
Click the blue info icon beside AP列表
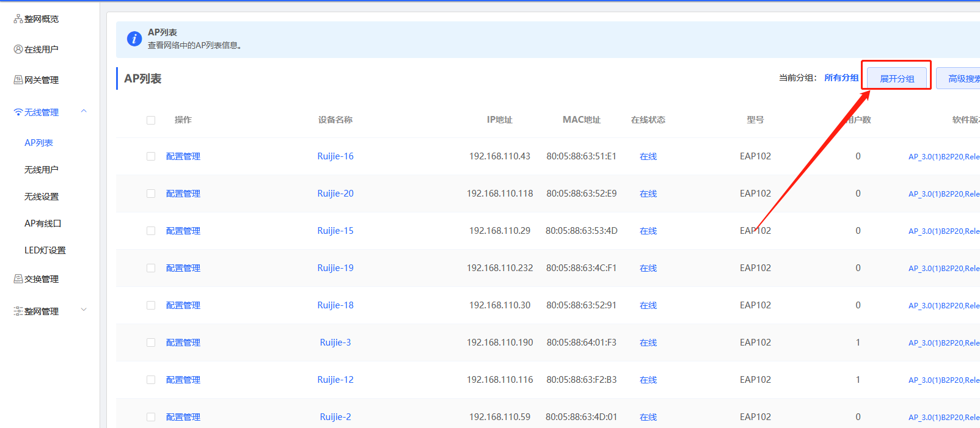coord(134,39)
